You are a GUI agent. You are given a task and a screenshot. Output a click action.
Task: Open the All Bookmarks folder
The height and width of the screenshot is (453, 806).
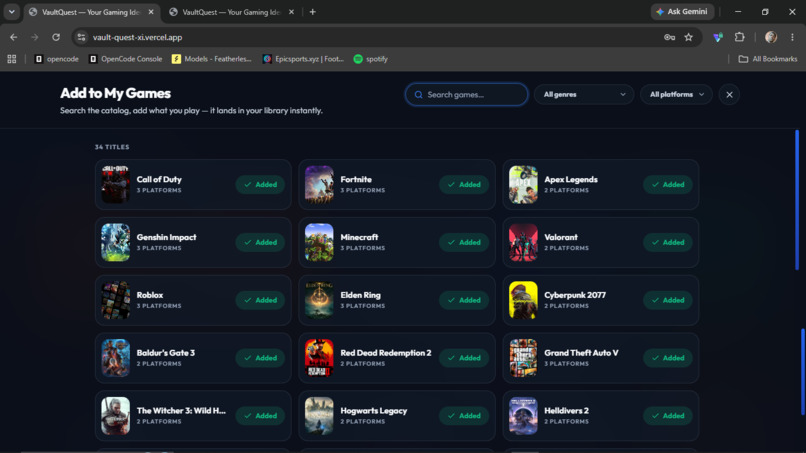pyautogui.click(x=768, y=59)
